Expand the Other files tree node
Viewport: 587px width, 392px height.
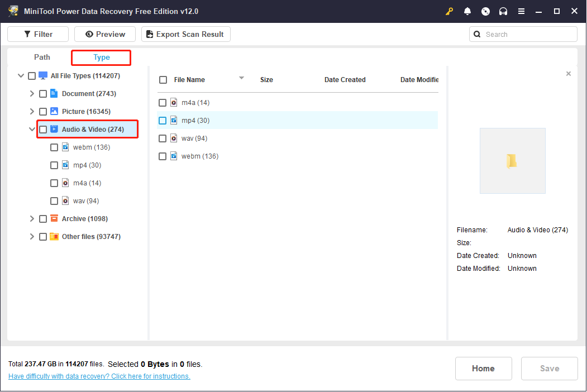[x=32, y=237]
